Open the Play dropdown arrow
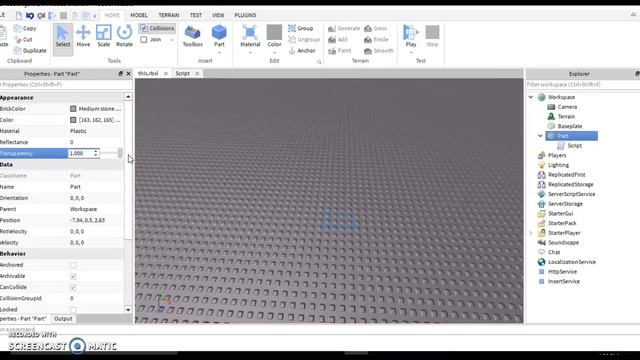 click(411, 53)
